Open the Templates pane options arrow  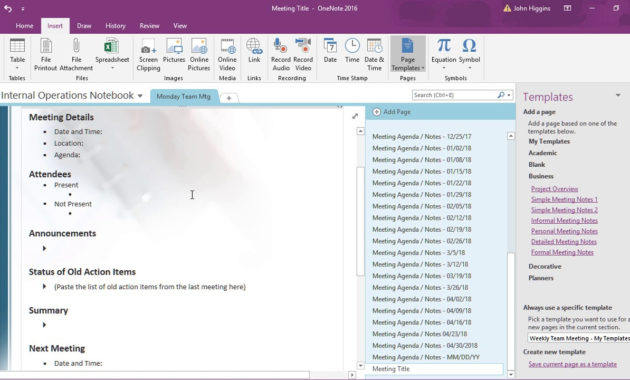point(618,96)
